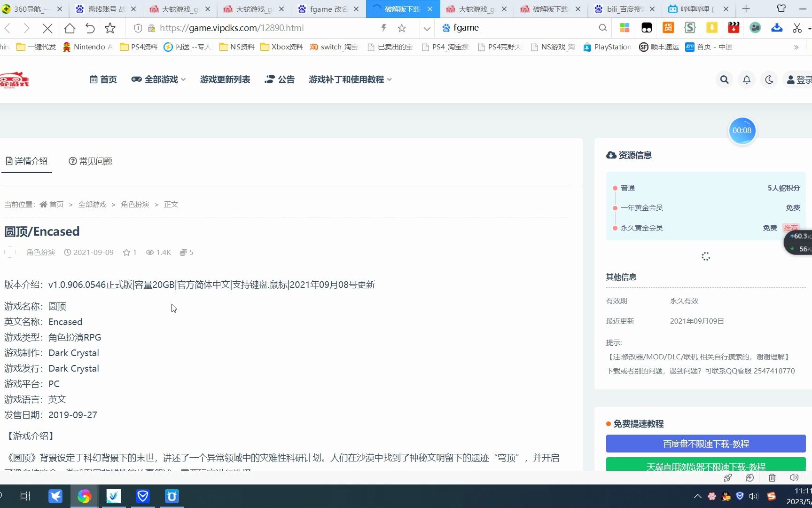Go to browser home page
812x508 pixels.
[x=70, y=28]
